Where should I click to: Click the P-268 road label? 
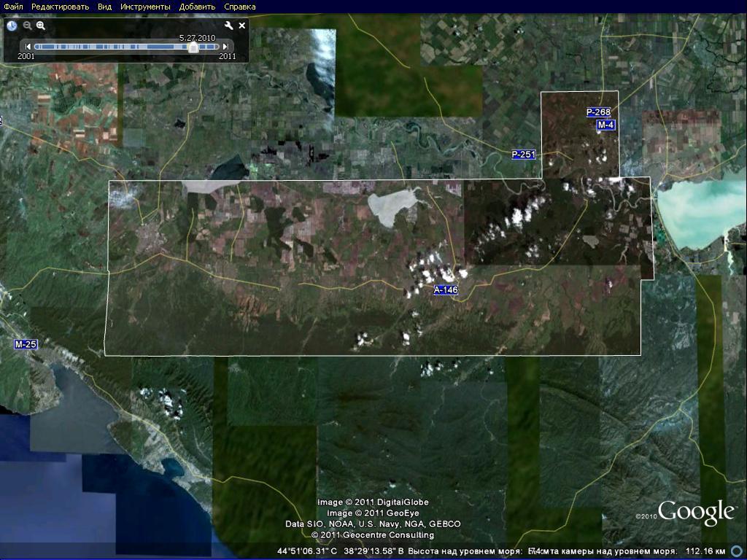click(598, 112)
